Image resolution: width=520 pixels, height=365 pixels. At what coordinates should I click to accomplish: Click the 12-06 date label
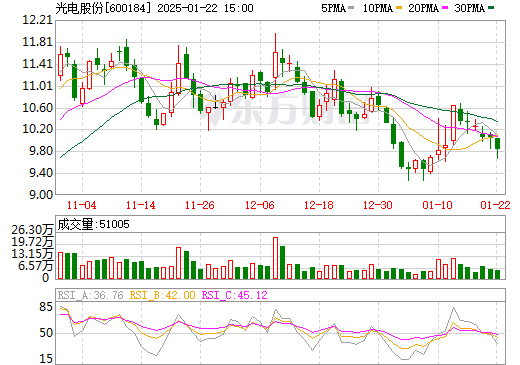click(x=260, y=205)
